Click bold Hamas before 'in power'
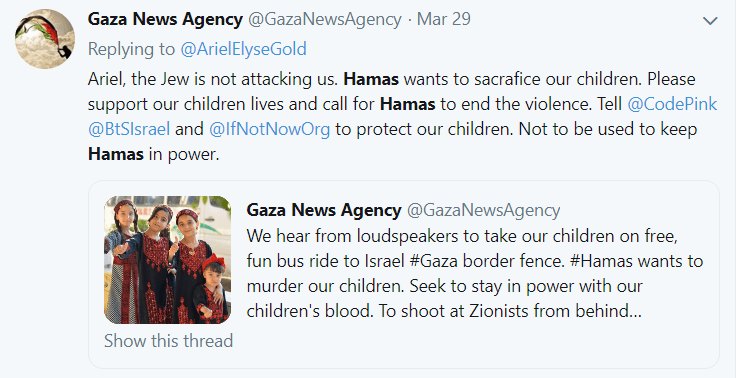Image resolution: width=736 pixels, height=378 pixels. 116,154
